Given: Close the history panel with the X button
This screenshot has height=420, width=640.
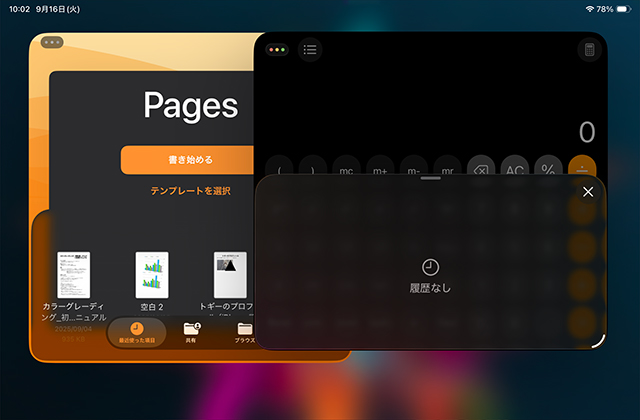Looking at the screenshot, I should click(588, 191).
